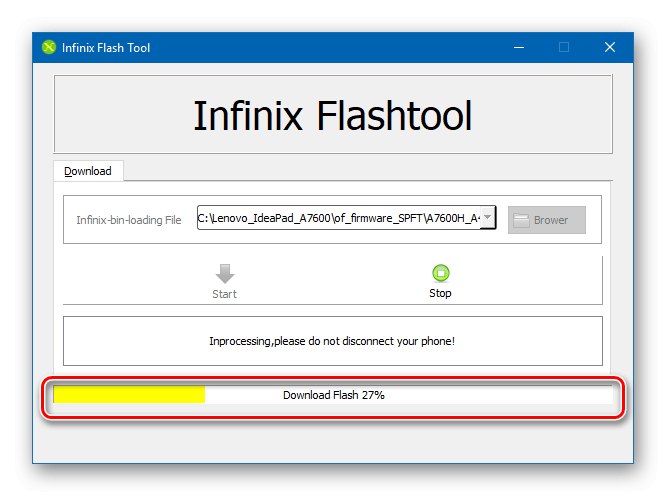Screen dimensions: 666x496
Task: Click the disabled maximize window button
Action: [564, 47]
